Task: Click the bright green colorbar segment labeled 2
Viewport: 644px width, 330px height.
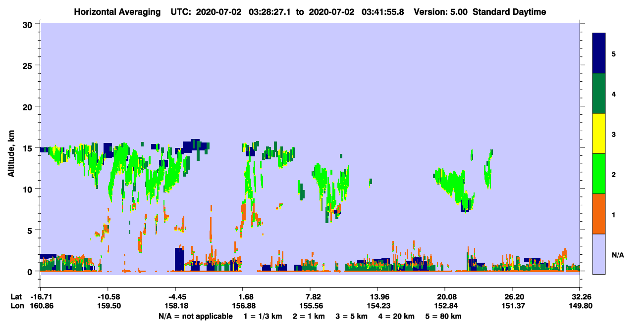Action: tap(599, 174)
